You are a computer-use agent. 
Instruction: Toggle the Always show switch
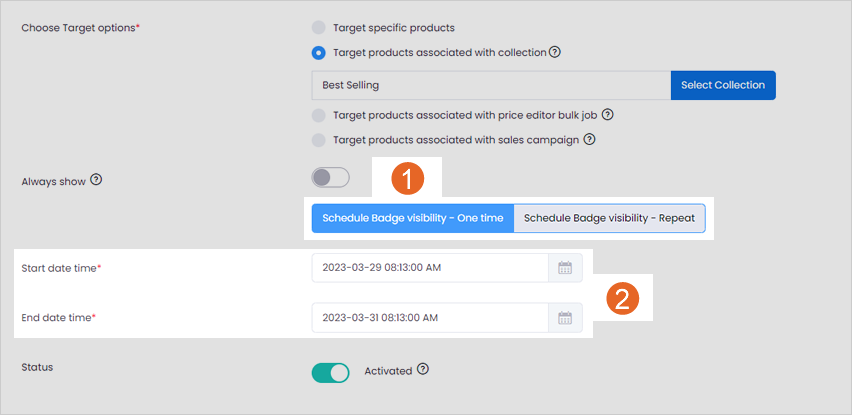[x=330, y=178]
